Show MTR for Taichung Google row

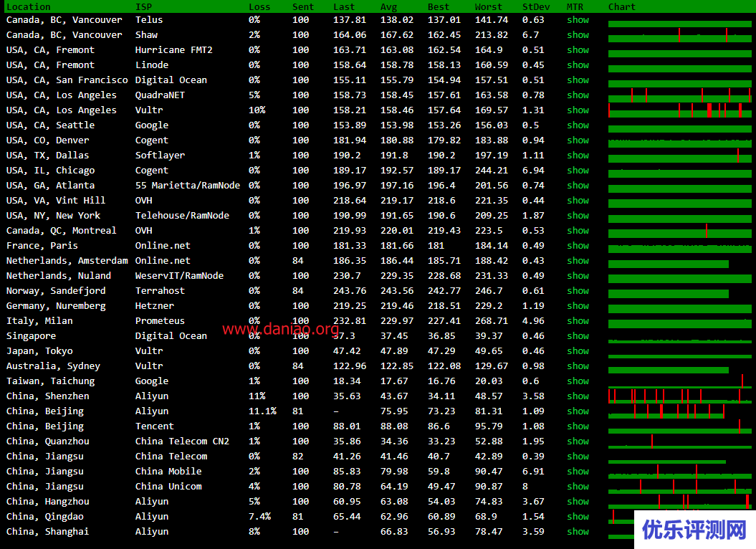pos(578,381)
